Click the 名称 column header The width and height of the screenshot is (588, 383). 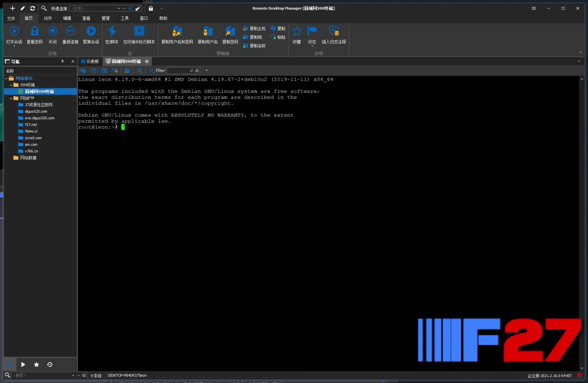pos(40,71)
